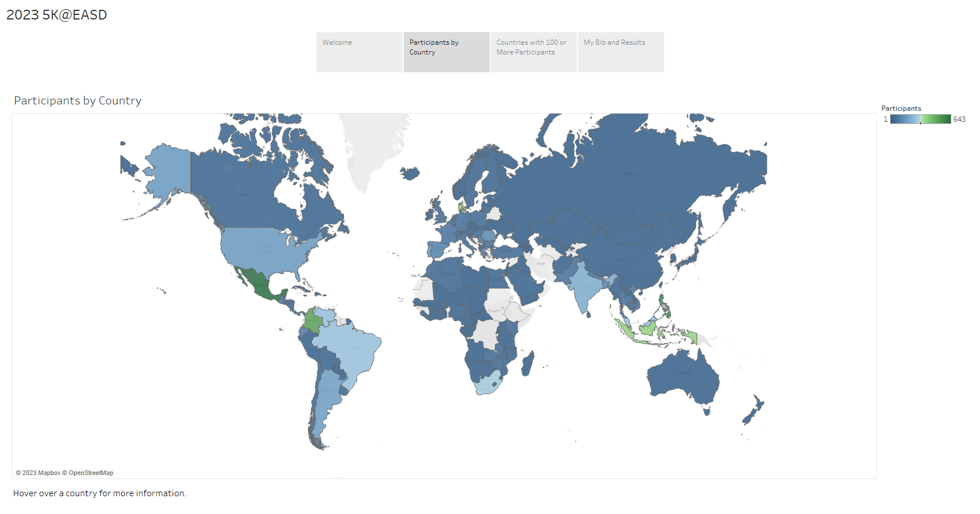The image size is (980, 514).
Task: Click Australia on the map
Action: pos(682,376)
